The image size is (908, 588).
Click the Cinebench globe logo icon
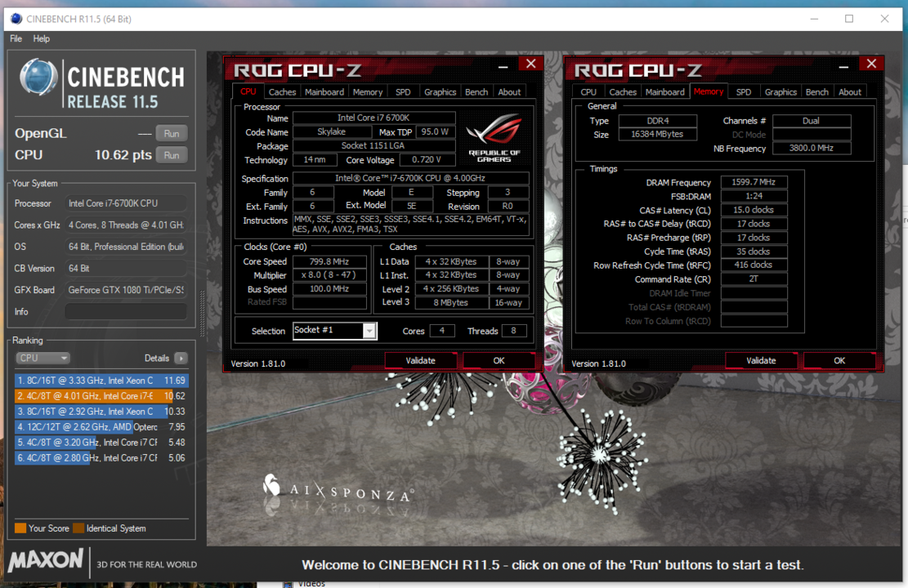[x=38, y=78]
